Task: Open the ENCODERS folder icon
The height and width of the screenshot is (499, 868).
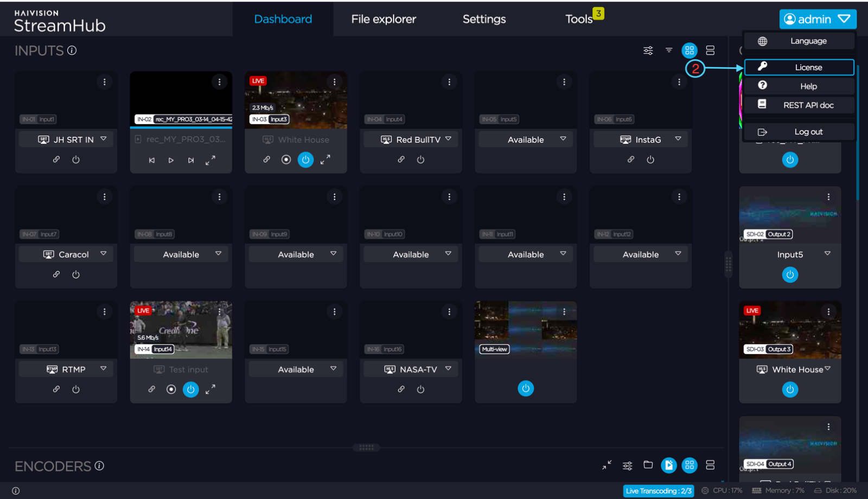Action: [x=648, y=465]
